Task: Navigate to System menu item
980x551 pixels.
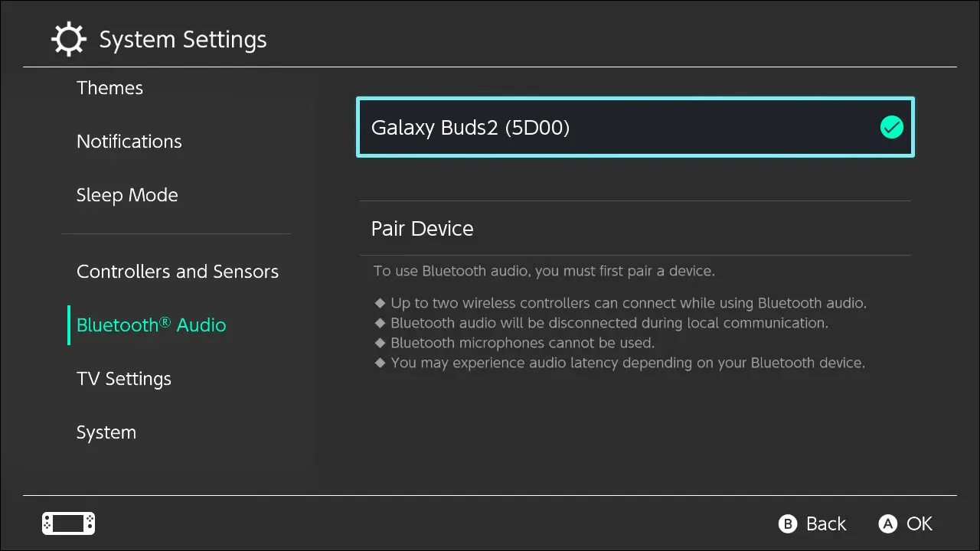Action: pos(106,432)
